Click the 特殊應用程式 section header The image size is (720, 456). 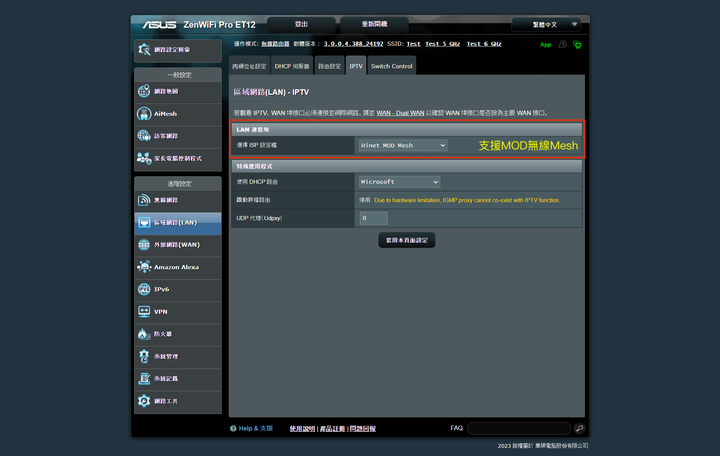pos(407,166)
